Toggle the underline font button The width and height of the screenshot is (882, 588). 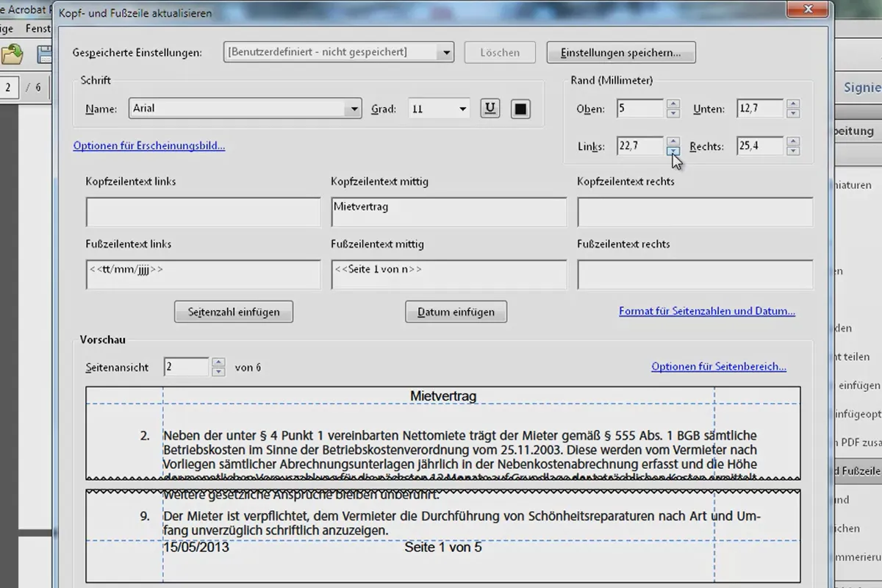pos(490,109)
